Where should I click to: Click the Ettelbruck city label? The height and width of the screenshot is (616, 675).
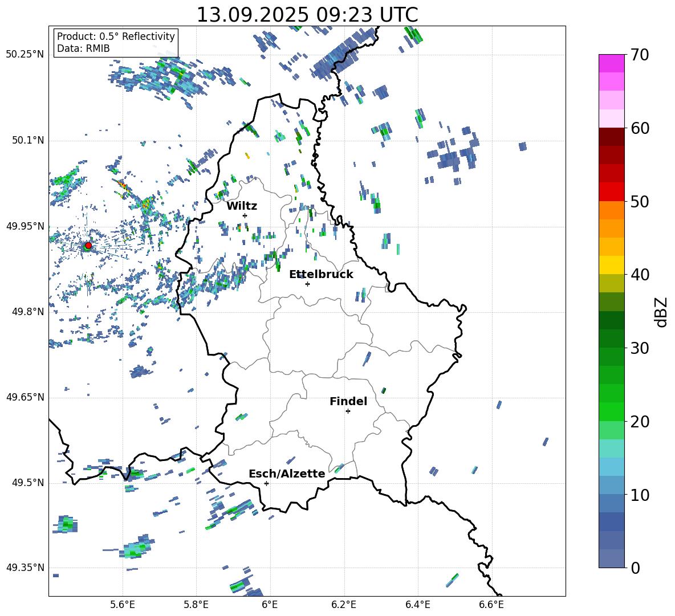point(321,275)
